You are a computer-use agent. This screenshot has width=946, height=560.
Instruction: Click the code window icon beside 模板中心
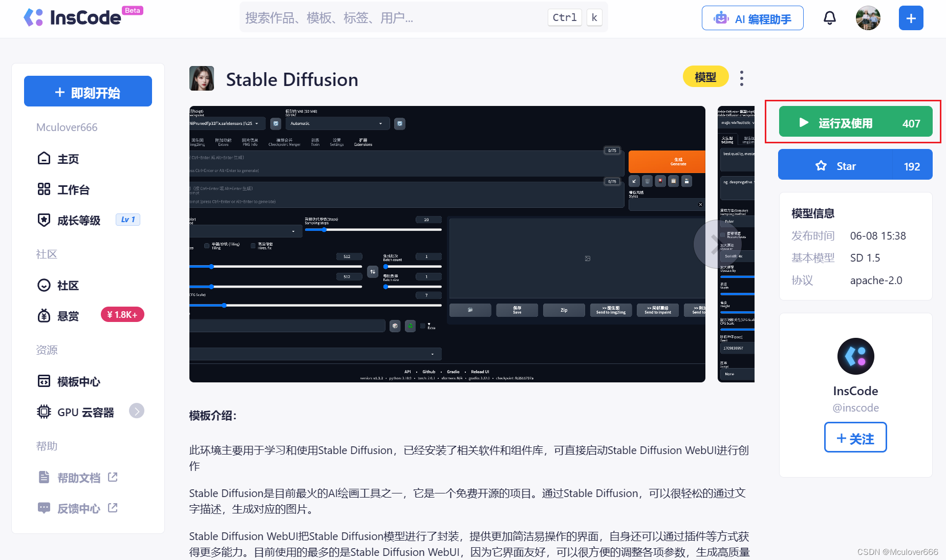point(44,381)
